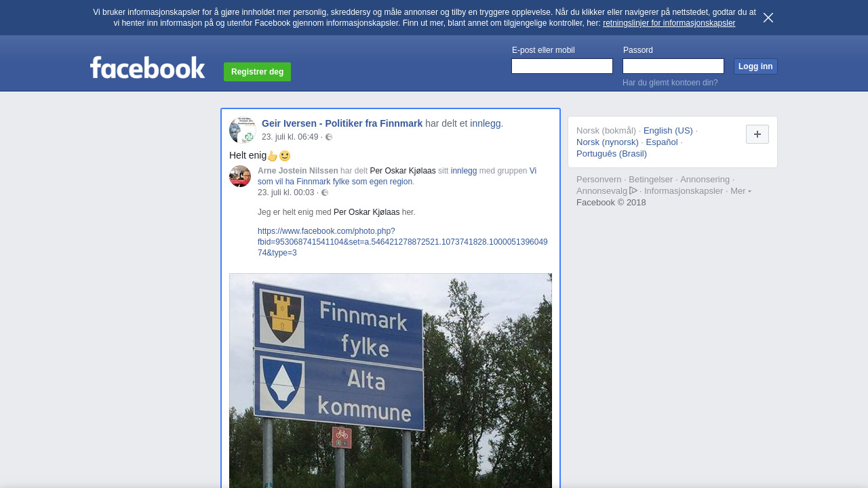Open Geir Iversen - Politiker fra Finnmark page

[342, 123]
